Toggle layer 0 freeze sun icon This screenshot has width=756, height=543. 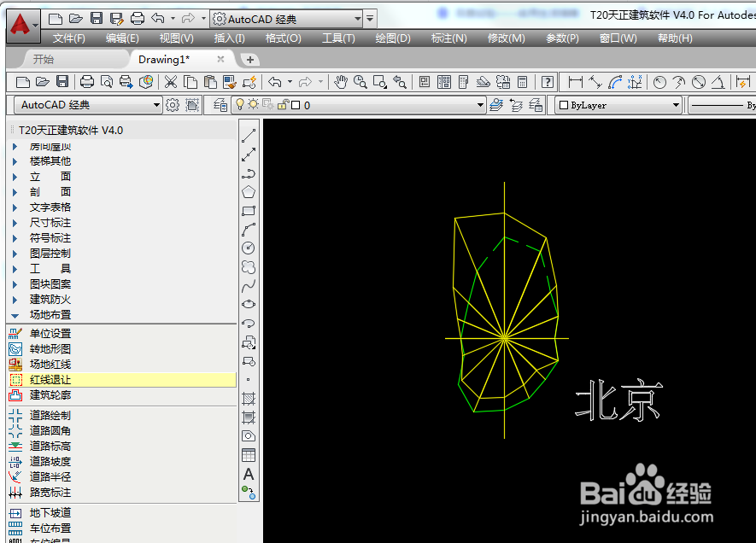(254, 104)
